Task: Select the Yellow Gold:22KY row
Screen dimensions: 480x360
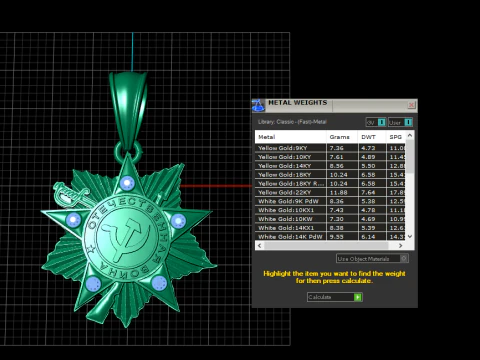Action: [x=331, y=192]
